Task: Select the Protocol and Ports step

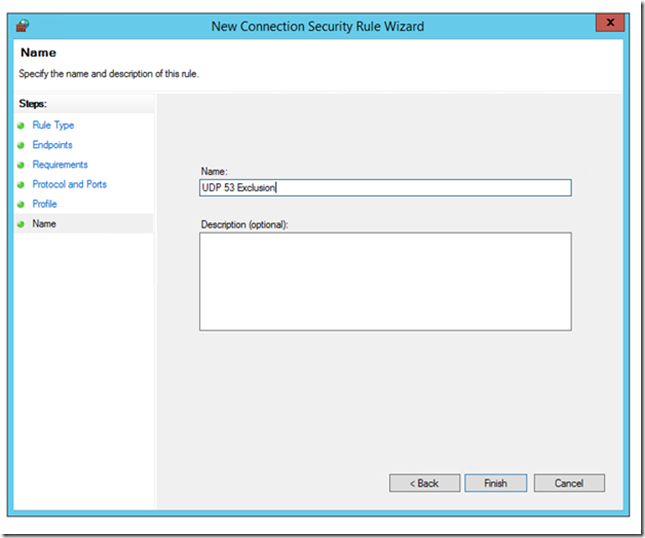Action: pyautogui.click(x=70, y=184)
